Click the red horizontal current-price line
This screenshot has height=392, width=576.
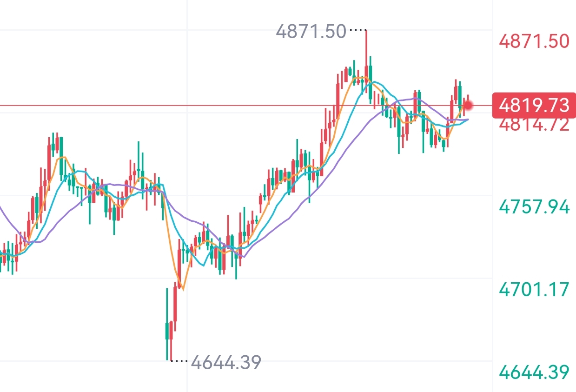coord(139,106)
